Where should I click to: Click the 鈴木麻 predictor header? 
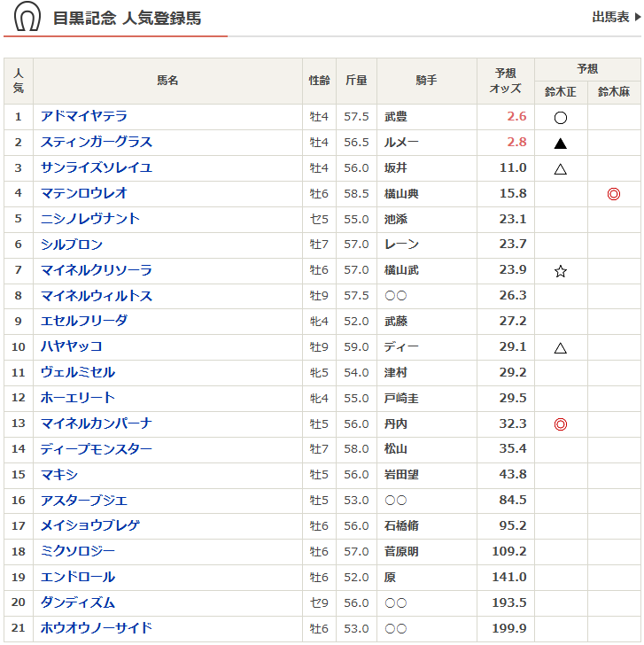coord(614,92)
